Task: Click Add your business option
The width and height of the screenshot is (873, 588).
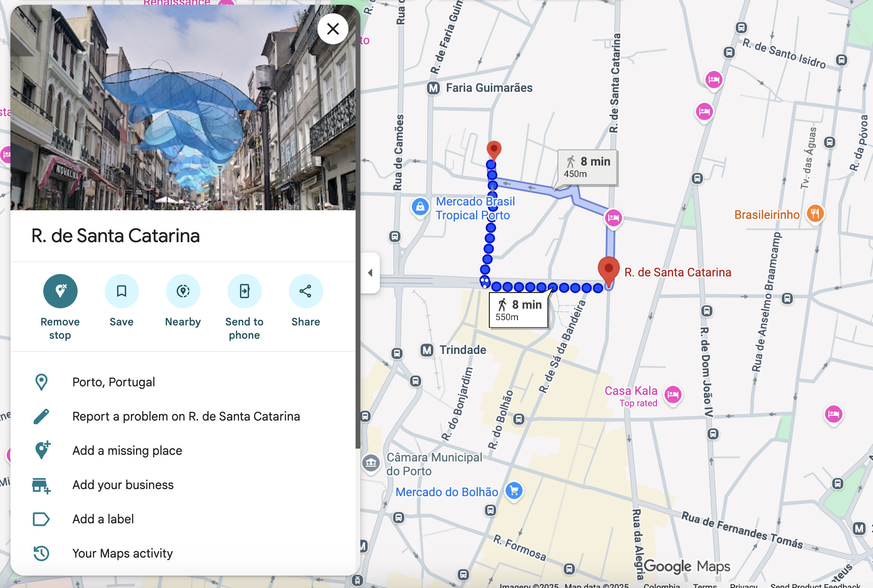Action: click(x=123, y=485)
